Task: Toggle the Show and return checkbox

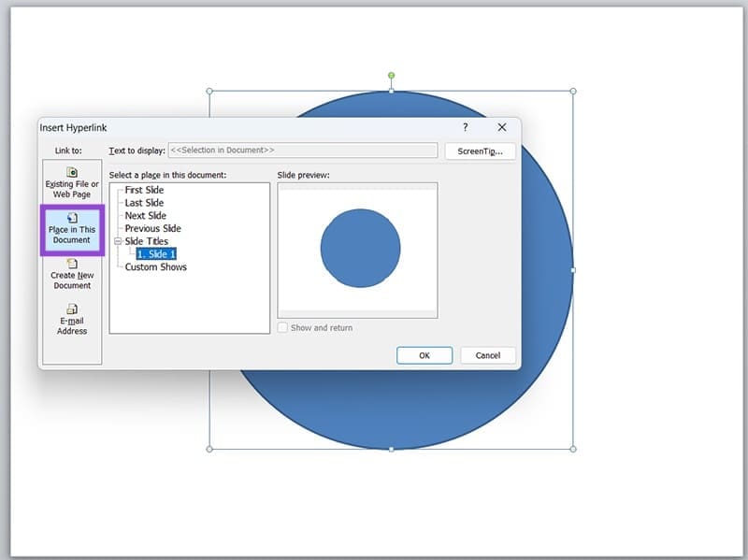Action: coord(283,328)
